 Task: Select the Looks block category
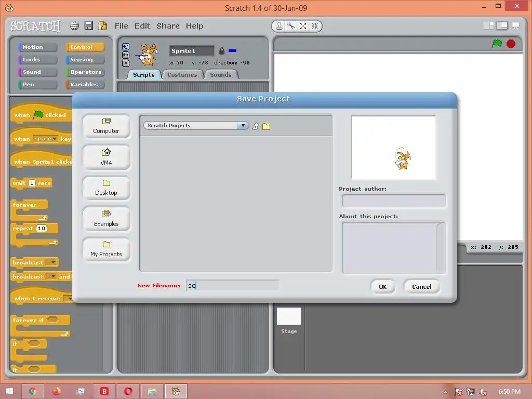click(37, 60)
